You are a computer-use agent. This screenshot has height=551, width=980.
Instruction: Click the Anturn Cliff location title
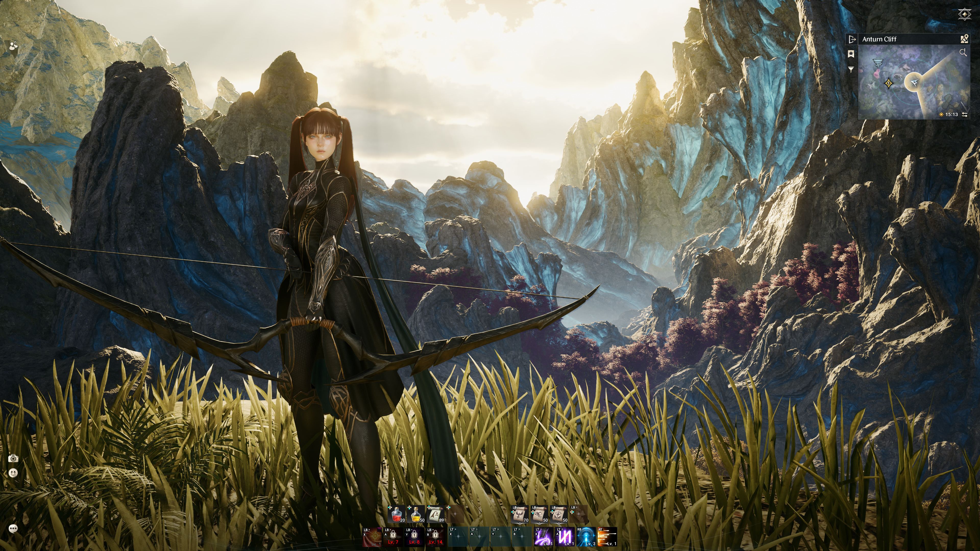[x=879, y=39]
